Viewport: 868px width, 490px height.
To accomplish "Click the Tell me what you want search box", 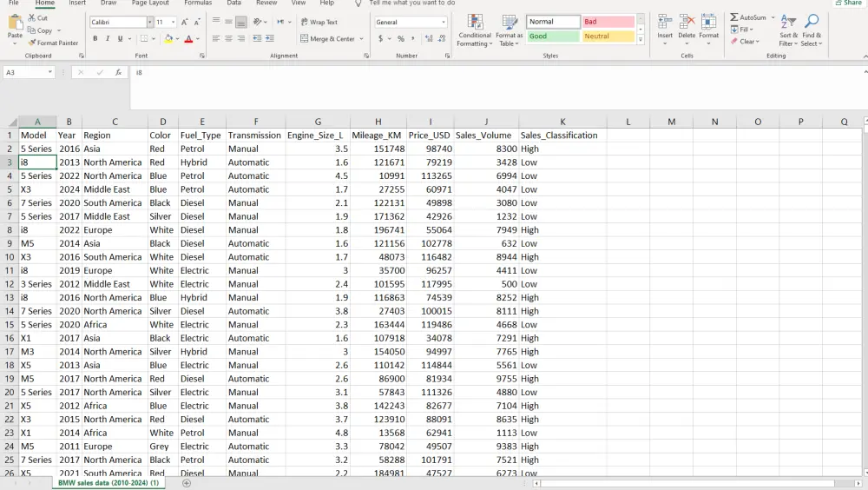I will coord(411,3).
